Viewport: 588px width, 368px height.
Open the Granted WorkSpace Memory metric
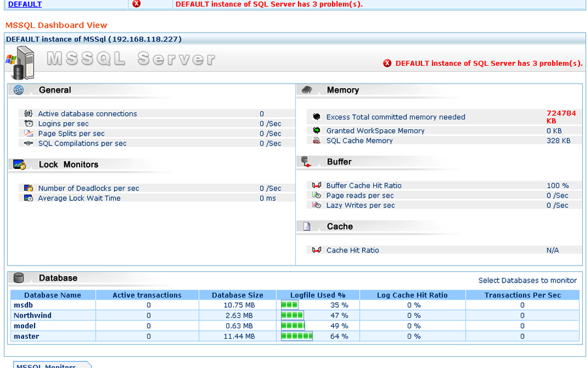[x=376, y=130]
